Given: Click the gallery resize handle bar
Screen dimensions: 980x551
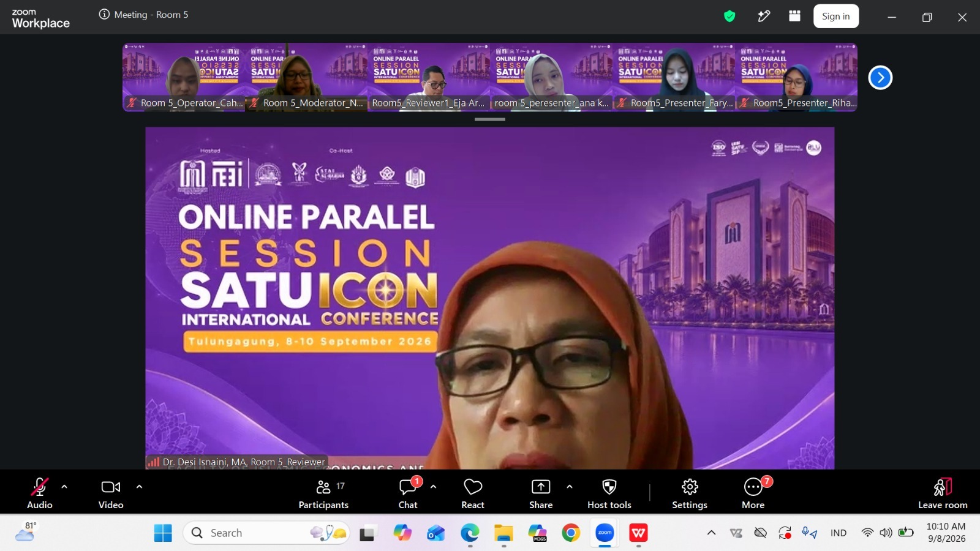Looking at the screenshot, I should [x=490, y=119].
